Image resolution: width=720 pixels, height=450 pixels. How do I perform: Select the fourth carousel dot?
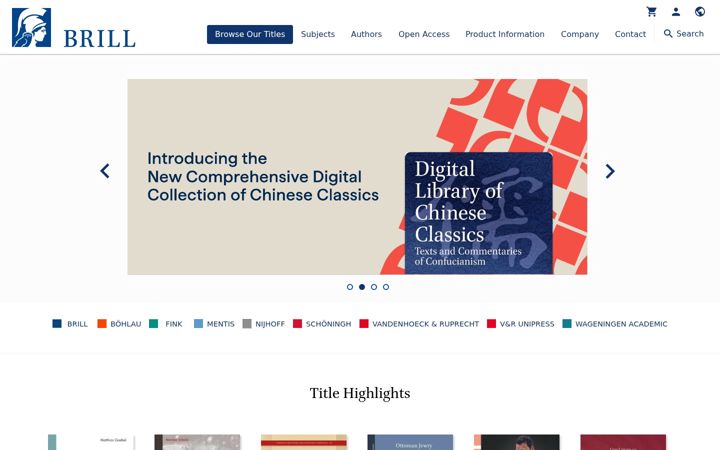[386, 287]
